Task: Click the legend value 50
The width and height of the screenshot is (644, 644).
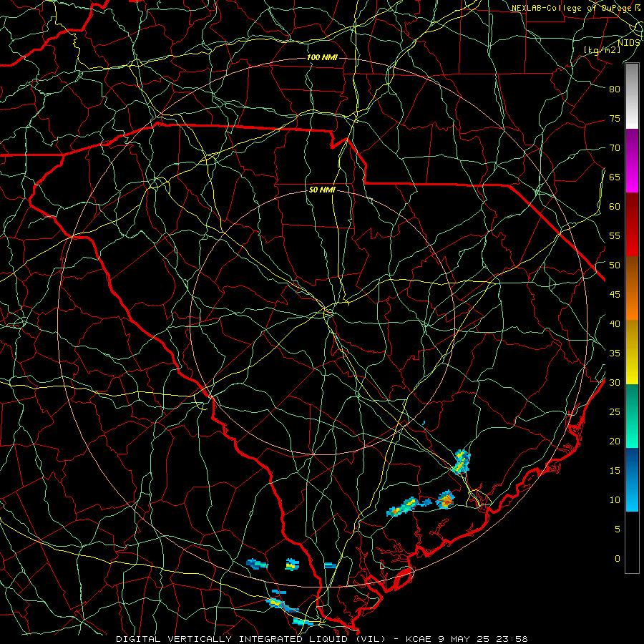Action: (615, 265)
